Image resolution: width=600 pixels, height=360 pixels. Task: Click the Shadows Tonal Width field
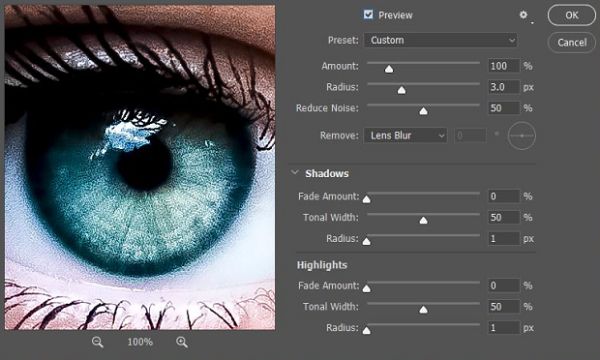[x=504, y=217]
